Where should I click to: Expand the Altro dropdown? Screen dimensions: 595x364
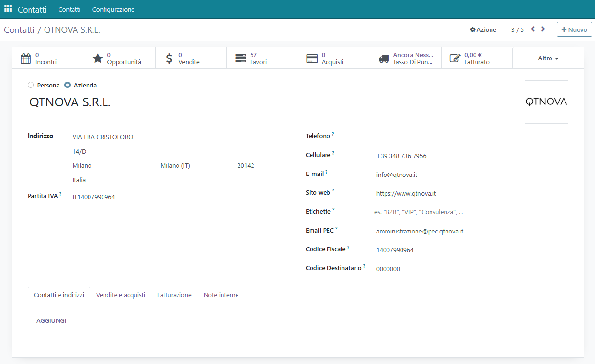(548, 58)
